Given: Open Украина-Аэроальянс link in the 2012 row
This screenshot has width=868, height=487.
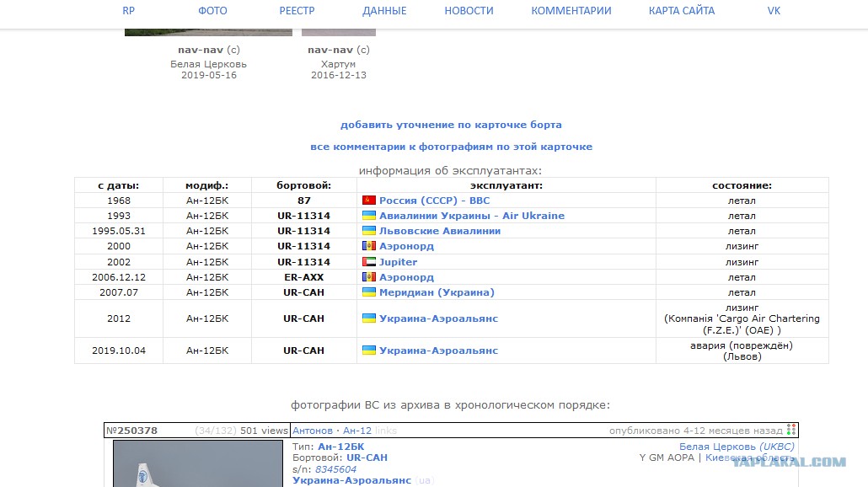Looking at the screenshot, I should point(438,318).
